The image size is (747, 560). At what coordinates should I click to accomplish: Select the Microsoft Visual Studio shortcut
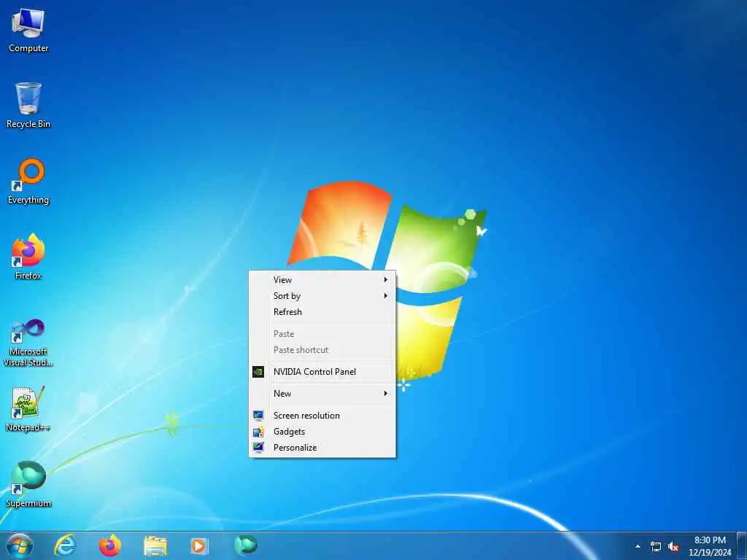(x=28, y=343)
